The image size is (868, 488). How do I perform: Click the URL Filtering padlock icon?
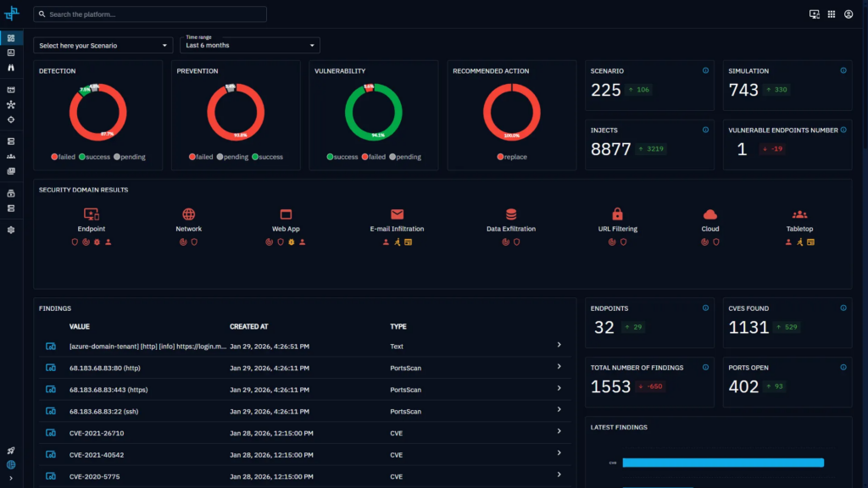tap(617, 214)
